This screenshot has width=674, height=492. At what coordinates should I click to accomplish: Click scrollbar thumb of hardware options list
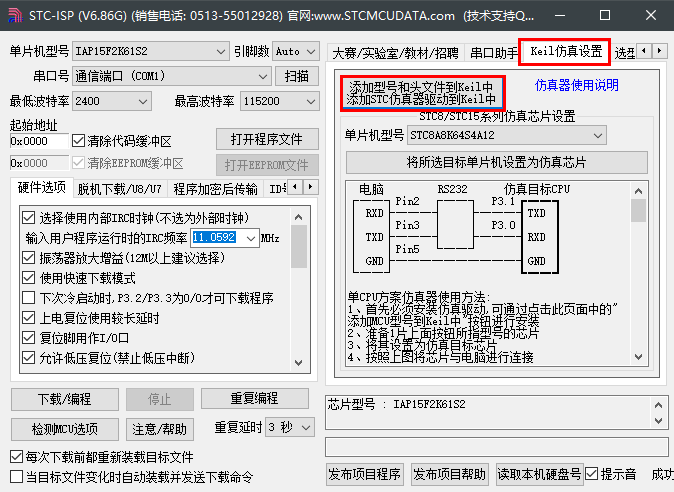click(x=299, y=246)
